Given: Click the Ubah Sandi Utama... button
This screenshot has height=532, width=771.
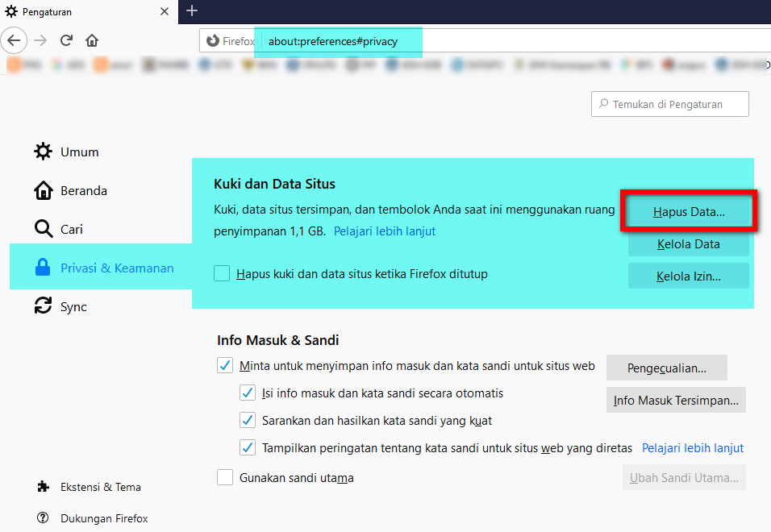Looking at the screenshot, I should point(684,477).
